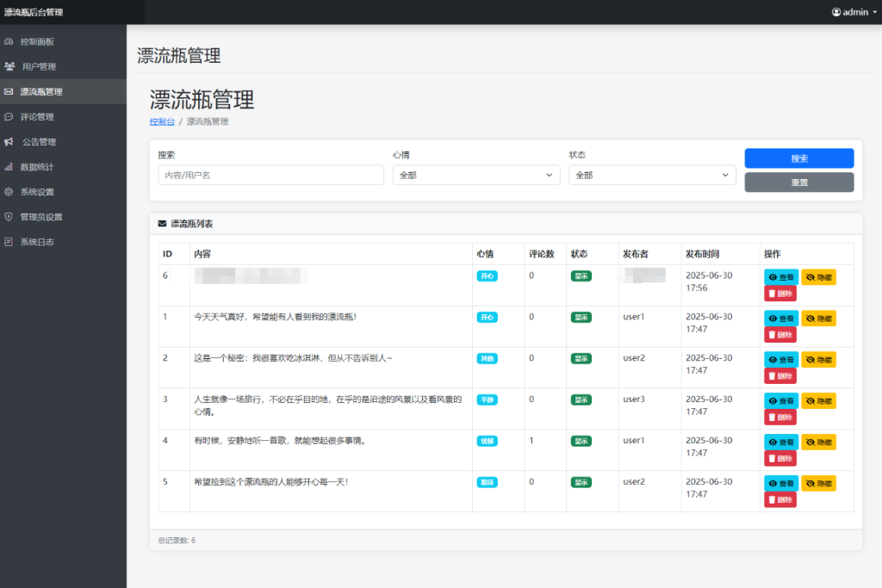Open the 心情 mood filter dropdown

pyautogui.click(x=476, y=174)
